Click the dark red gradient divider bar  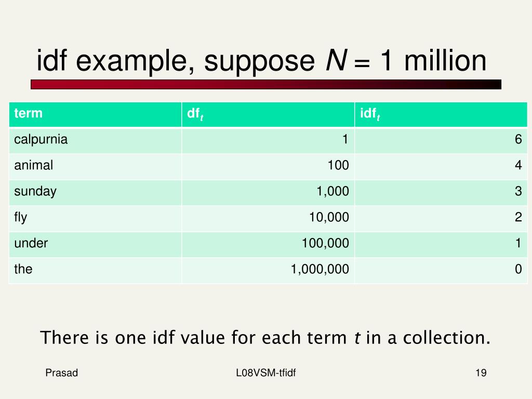266,85
